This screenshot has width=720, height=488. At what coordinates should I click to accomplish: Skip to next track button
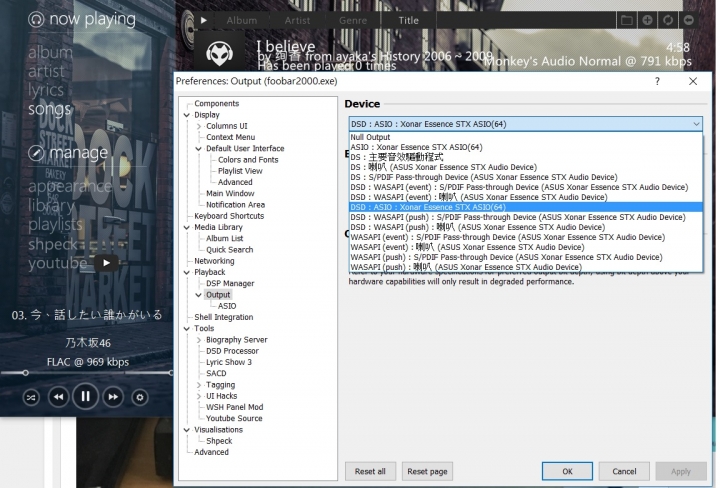click(113, 397)
